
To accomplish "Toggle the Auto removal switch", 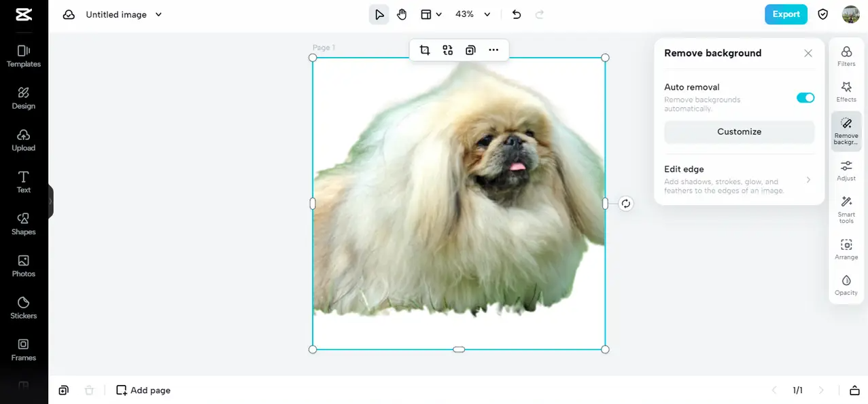I will [x=805, y=98].
